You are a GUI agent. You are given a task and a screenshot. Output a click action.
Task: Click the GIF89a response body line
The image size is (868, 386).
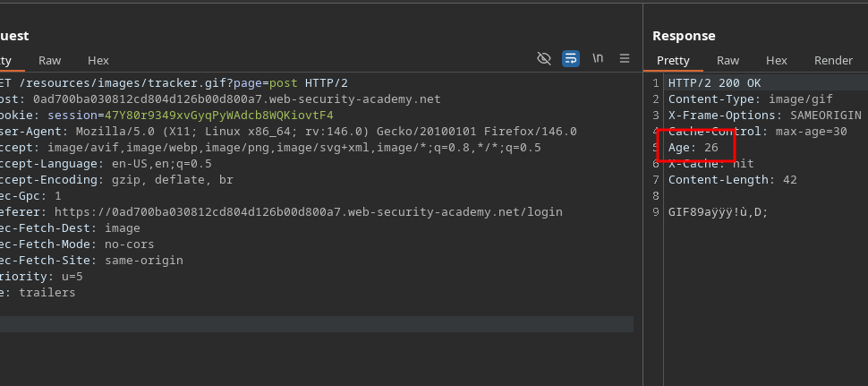coord(718,212)
